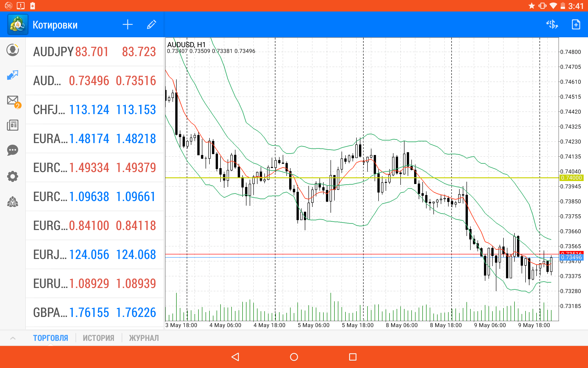Select the EURA... 1.48174 quote row
Screen dimensions: 588x368
pos(95,138)
